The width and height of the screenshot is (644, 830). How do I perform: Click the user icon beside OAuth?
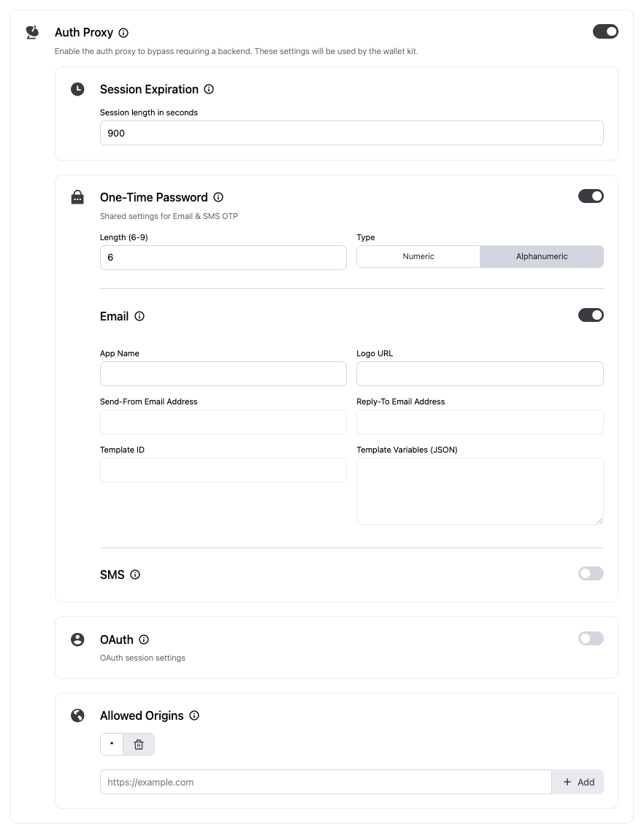tap(77, 639)
